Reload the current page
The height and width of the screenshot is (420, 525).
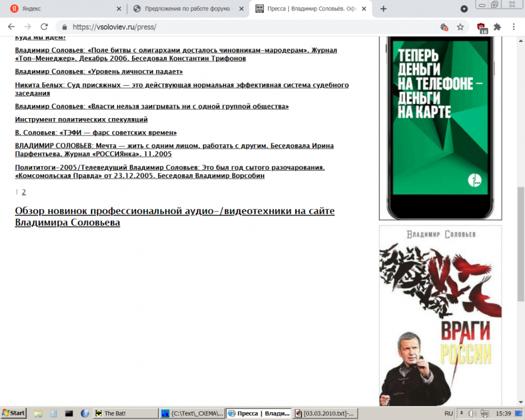tap(44, 27)
